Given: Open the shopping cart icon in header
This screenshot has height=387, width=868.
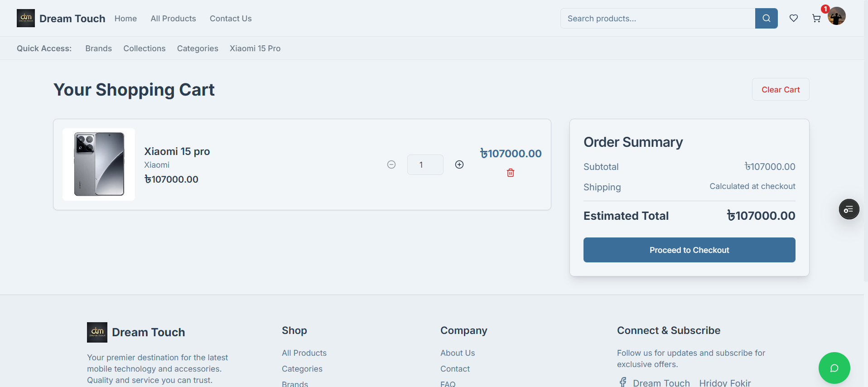Looking at the screenshot, I should (x=816, y=18).
